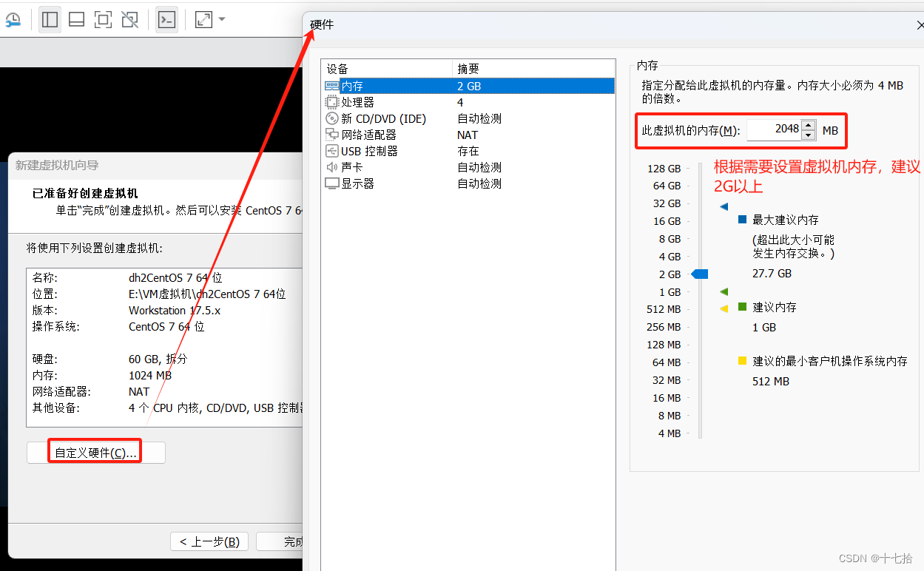Screen dimensions: 924x571
Task: Click the green recommended memory marker
Action: point(724,291)
